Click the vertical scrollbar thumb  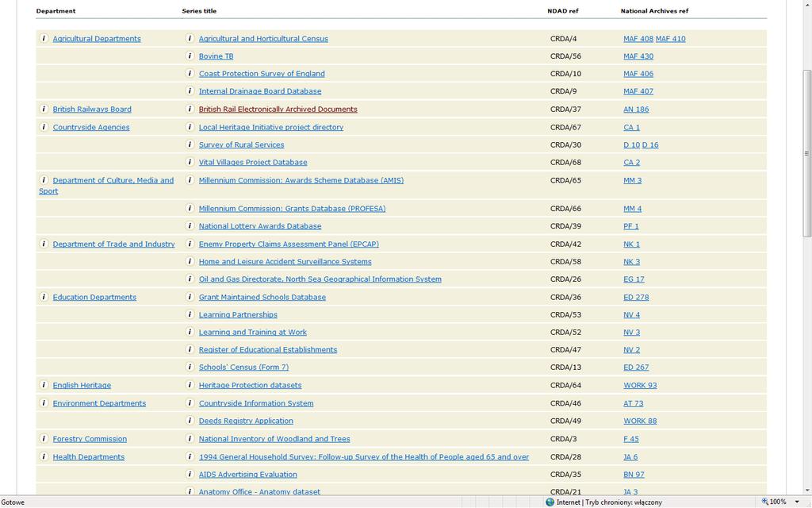tap(806, 153)
